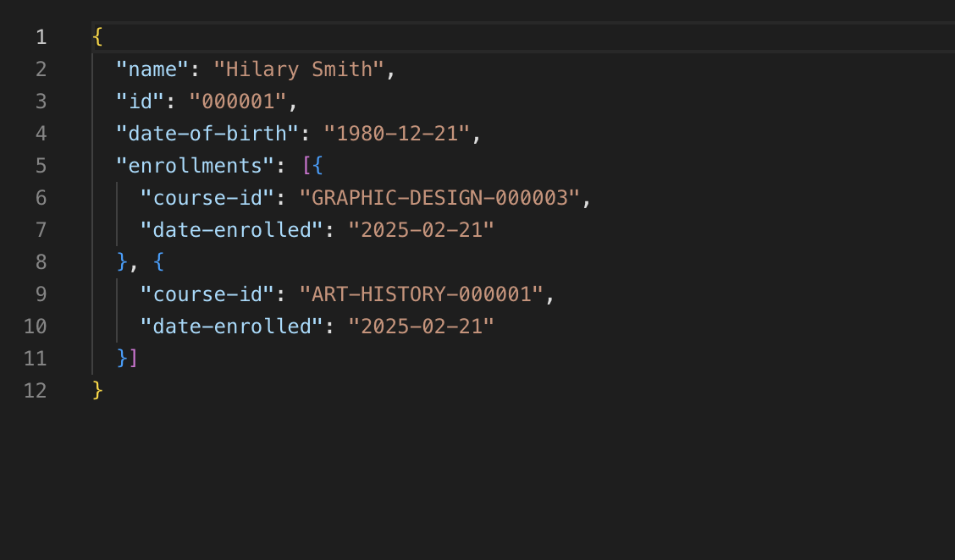Click the "id" key on line 3
This screenshot has height=560, width=955.
click(140, 102)
